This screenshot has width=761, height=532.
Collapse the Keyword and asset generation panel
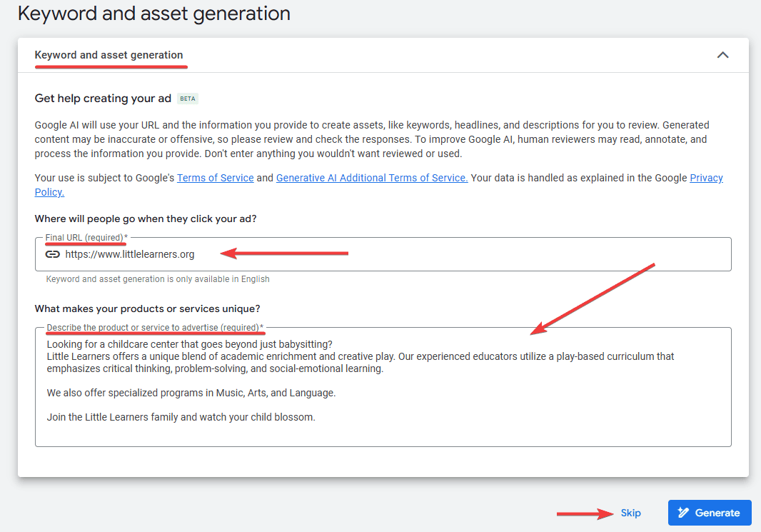(722, 54)
